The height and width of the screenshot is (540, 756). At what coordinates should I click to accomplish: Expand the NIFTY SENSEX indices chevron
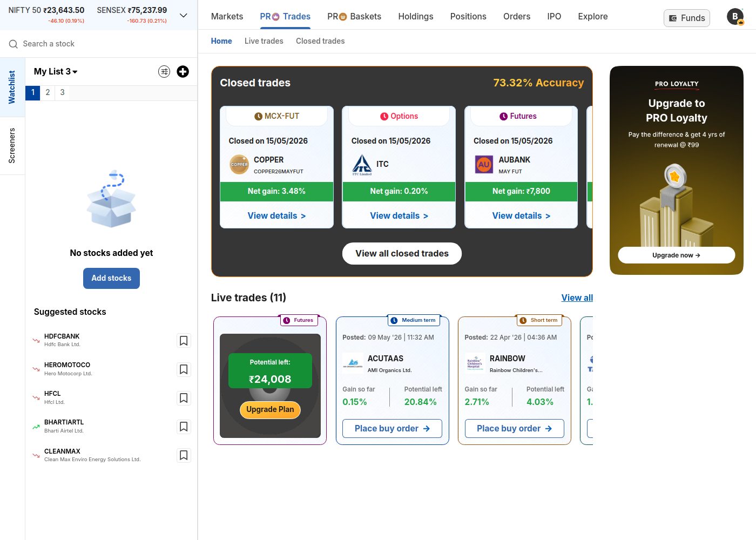coord(184,15)
